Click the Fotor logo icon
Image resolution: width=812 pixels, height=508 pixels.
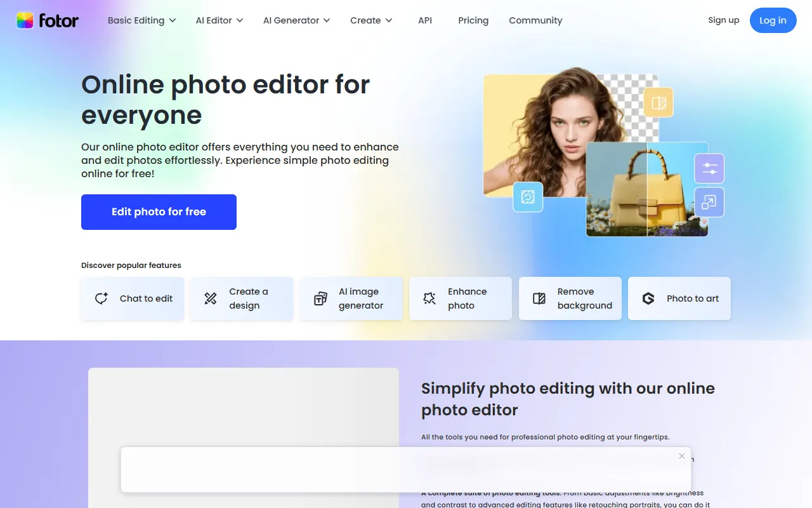pyautogui.click(x=25, y=20)
